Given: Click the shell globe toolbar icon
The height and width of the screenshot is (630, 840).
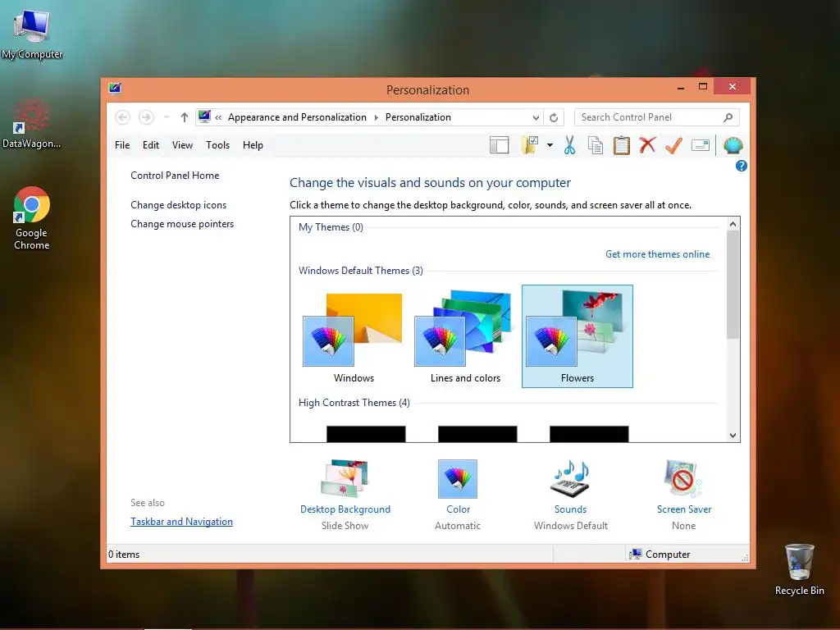Looking at the screenshot, I should [x=733, y=145].
